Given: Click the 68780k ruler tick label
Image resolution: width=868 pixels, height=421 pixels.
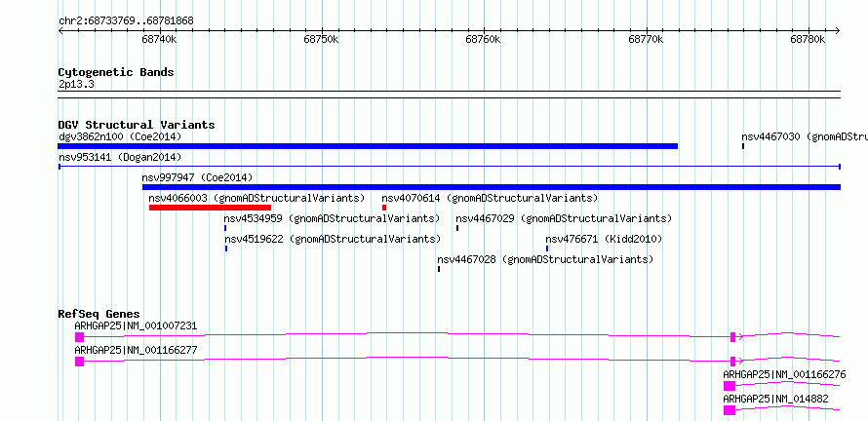Looking at the screenshot, I should click(x=808, y=39).
